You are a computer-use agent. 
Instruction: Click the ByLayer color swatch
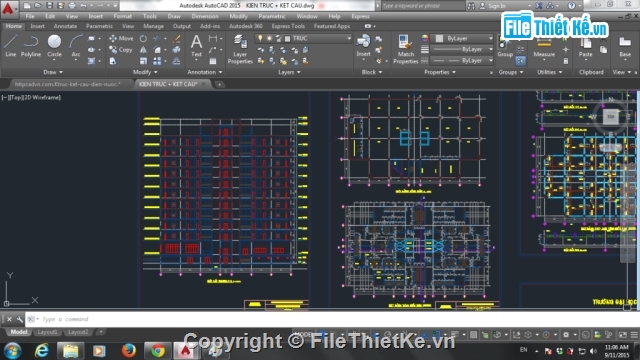439,38
